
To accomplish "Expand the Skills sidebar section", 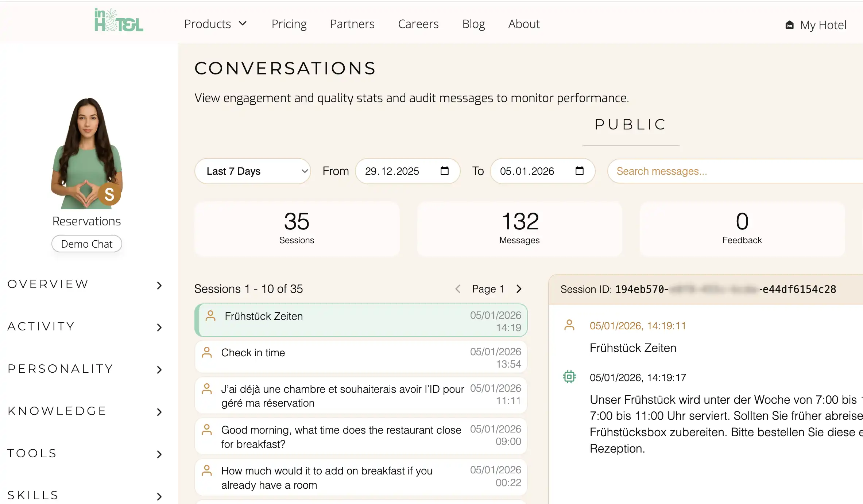I will [x=85, y=496].
